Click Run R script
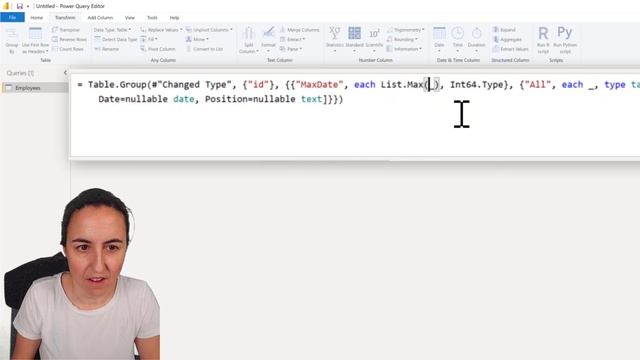Viewport: 640px width, 360px height. click(543, 40)
